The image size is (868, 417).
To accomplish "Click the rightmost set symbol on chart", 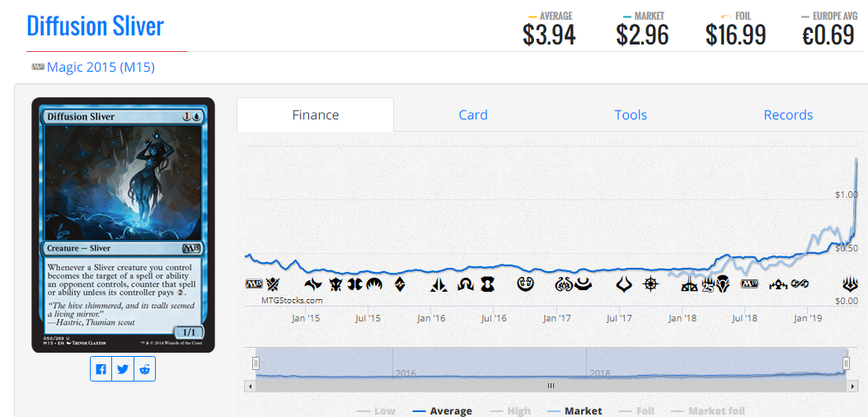I will click(850, 284).
